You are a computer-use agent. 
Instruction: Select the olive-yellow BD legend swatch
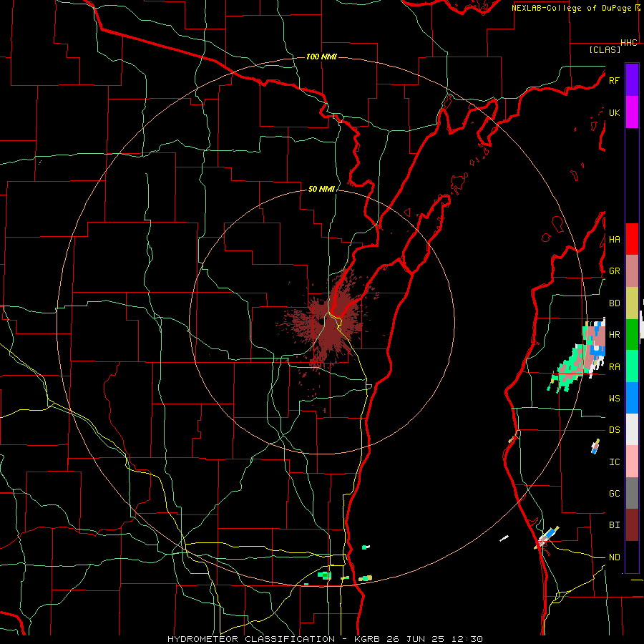[632, 303]
